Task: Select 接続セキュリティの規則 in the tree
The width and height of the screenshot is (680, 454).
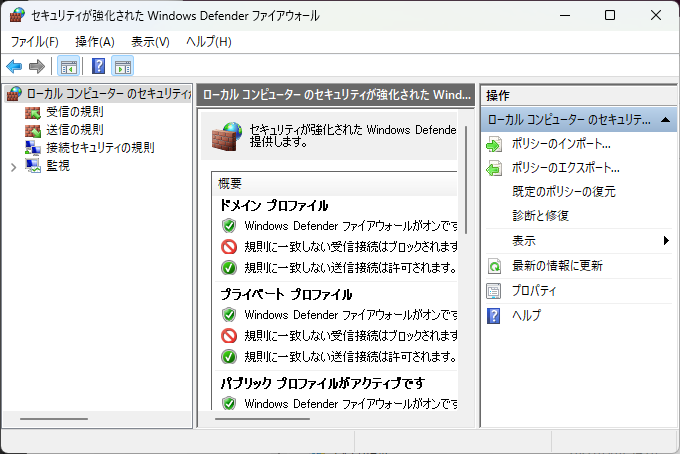Action: tap(100, 147)
